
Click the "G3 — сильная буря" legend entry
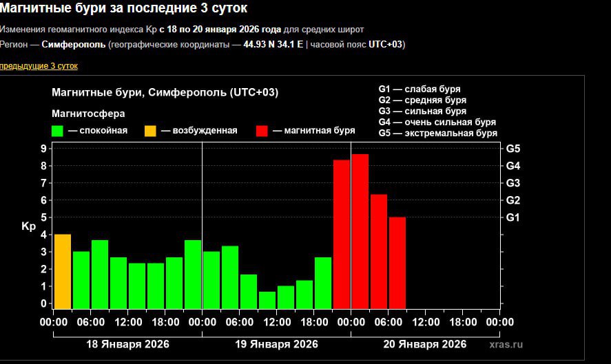(x=422, y=111)
